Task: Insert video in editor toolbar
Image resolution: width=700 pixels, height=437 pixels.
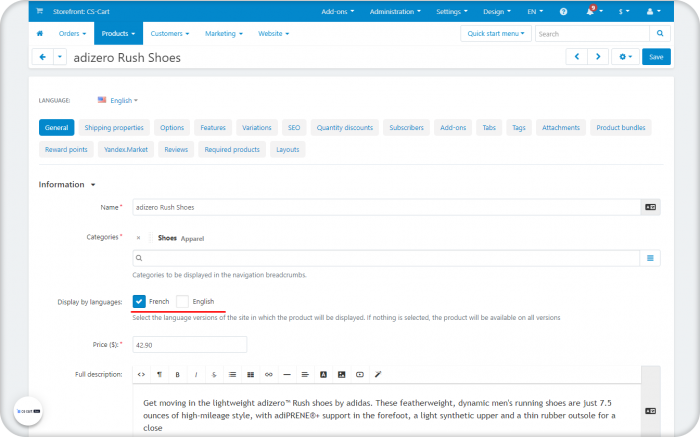Action: [359, 375]
